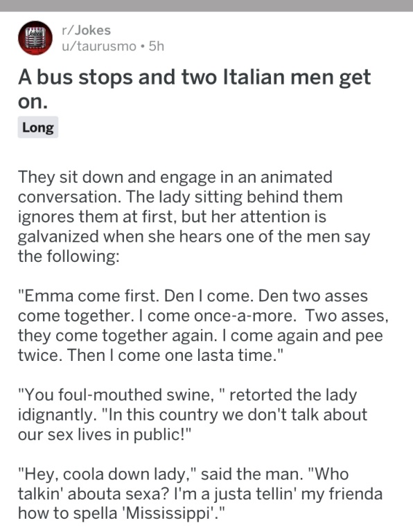
Task: Click the line "twice. Then I come one lasta time."
Action: tap(150, 355)
